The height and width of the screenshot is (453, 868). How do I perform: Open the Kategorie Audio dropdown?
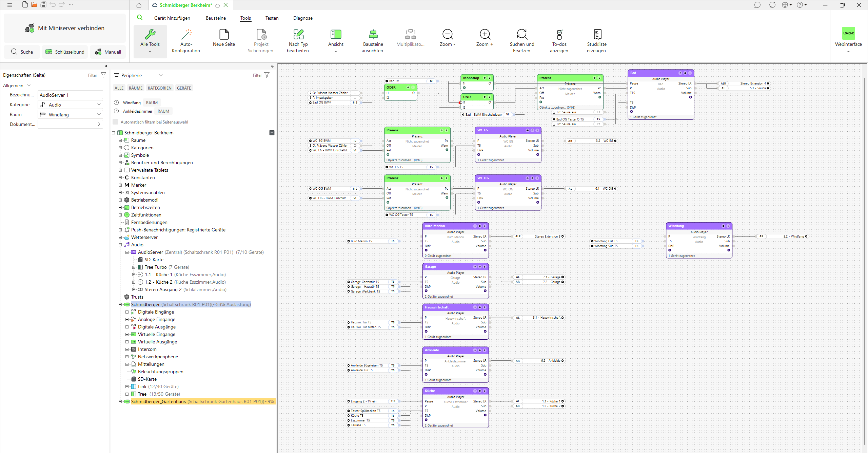[x=70, y=105]
